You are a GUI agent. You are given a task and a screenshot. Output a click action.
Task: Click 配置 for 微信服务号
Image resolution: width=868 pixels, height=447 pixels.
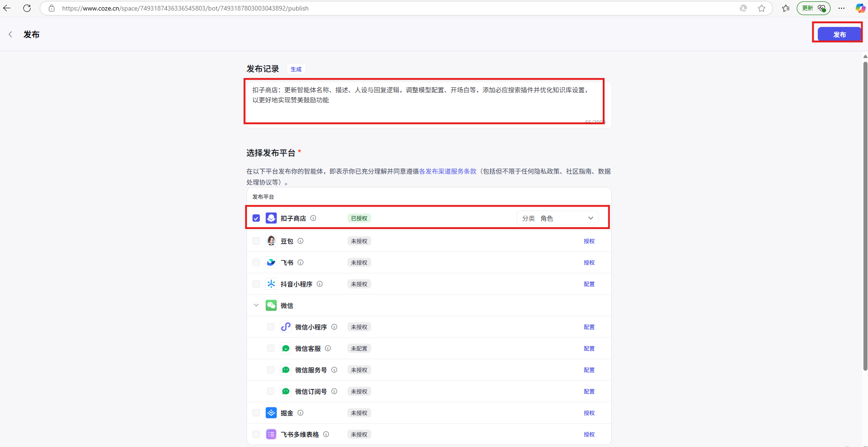[589, 370]
